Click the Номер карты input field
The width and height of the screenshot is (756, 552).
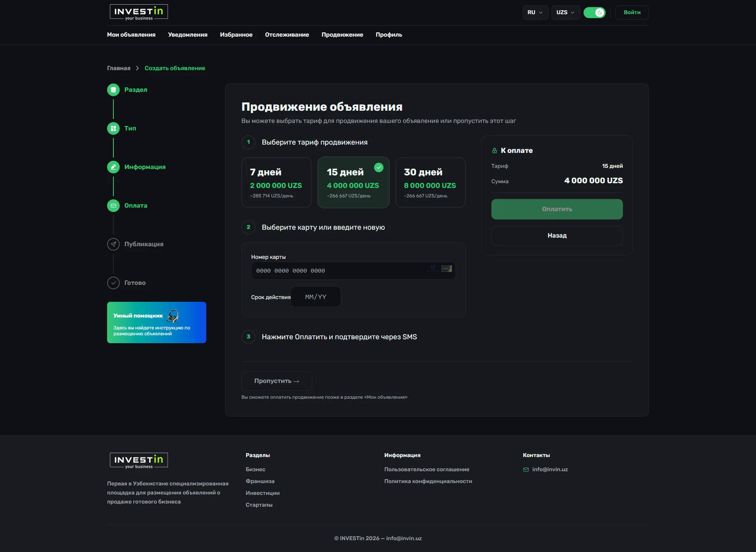pyautogui.click(x=353, y=271)
